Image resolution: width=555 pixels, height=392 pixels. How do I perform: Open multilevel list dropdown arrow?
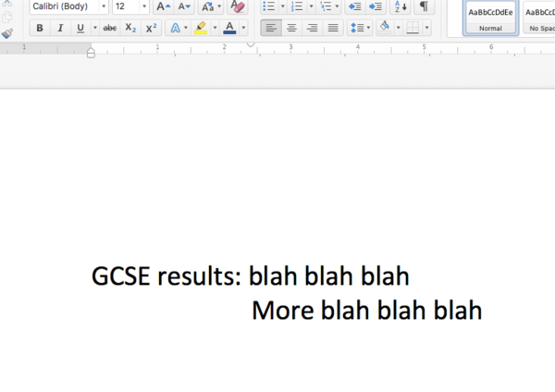coord(337,6)
